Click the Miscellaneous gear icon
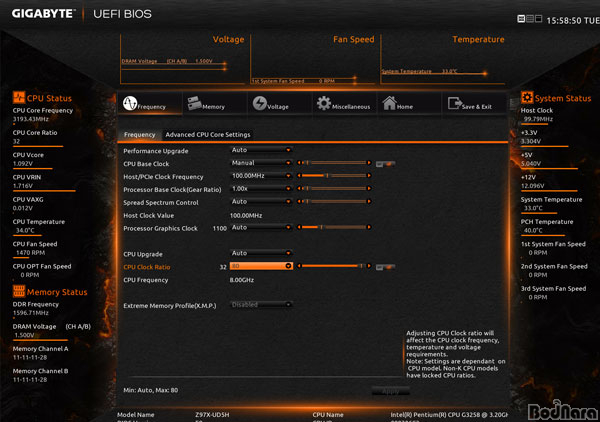The height and width of the screenshot is (422, 600). point(324,103)
